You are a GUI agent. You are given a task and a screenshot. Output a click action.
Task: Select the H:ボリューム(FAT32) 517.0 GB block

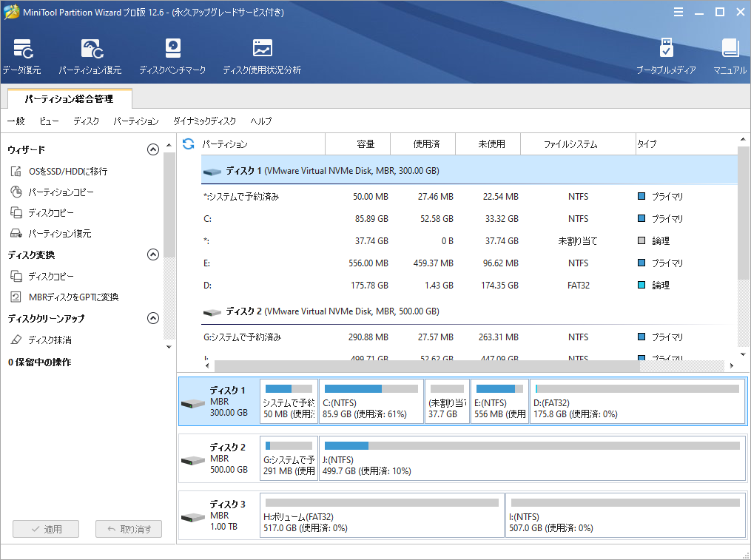(x=382, y=516)
